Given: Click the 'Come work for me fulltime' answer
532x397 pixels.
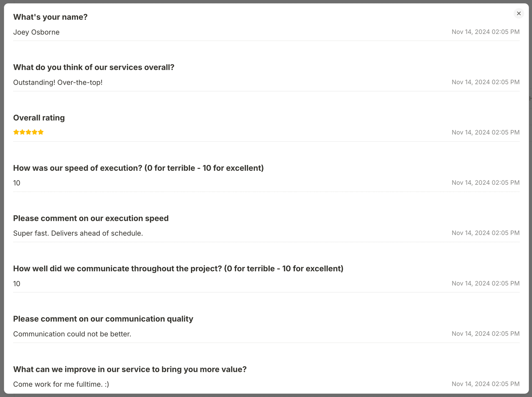Looking at the screenshot, I should (x=61, y=384).
